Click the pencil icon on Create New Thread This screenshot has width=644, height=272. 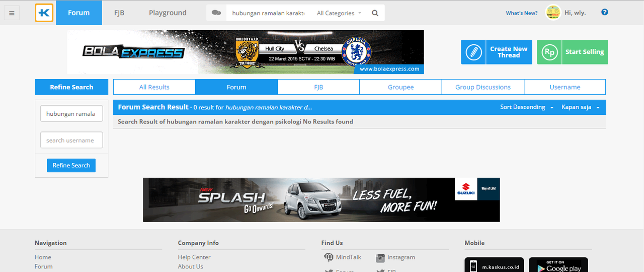[473, 52]
